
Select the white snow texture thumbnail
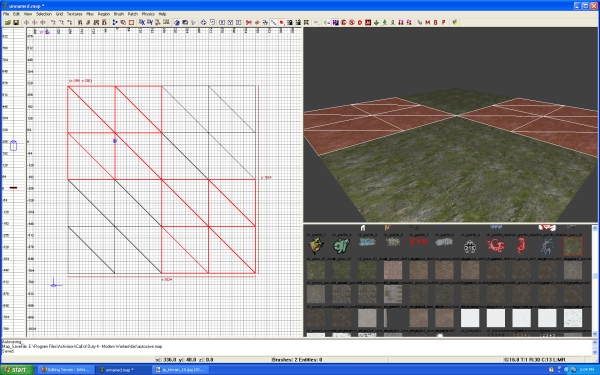point(573,318)
